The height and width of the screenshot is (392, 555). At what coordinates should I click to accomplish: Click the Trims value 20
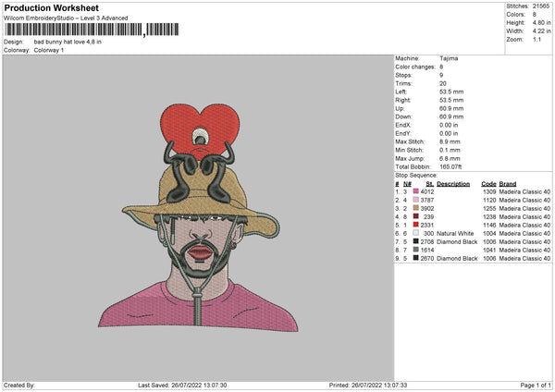[443, 83]
